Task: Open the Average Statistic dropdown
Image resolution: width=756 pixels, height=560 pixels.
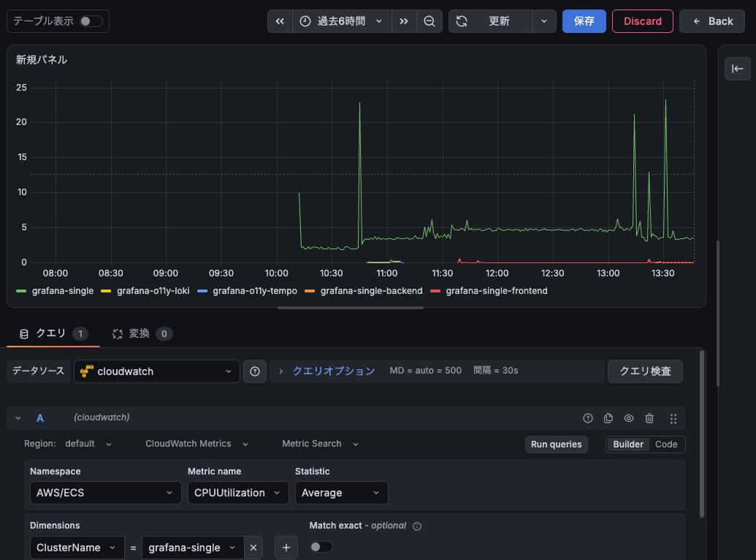Action: [x=341, y=493]
